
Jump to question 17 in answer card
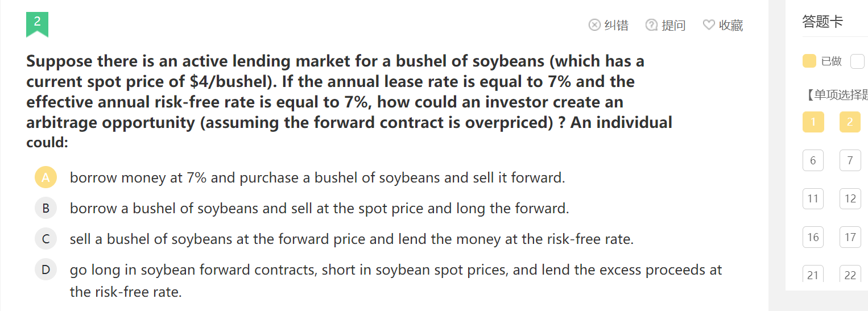coord(850,237)
